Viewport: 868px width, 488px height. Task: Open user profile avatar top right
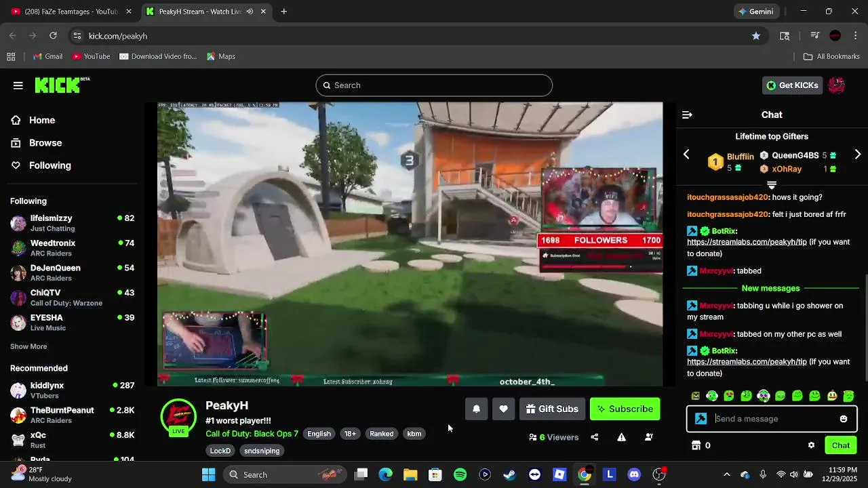(x=837, y=85)
